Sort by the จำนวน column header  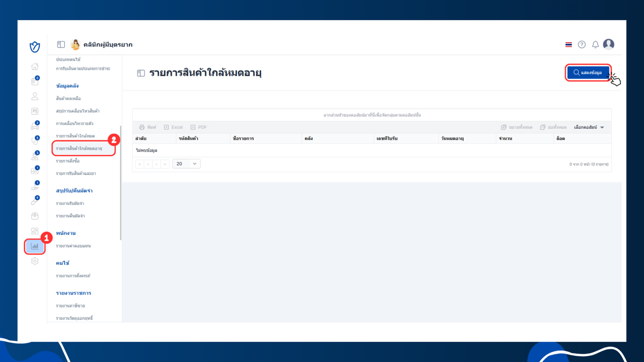click(x=525, y=138)
